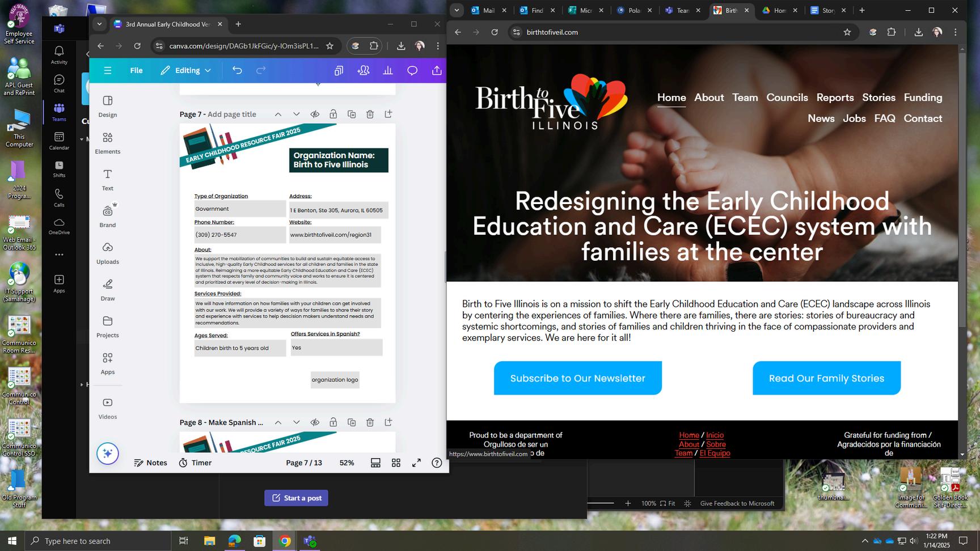Screen dimensions: 980x551
Task: Open the El Equipo footer link
Action: pyautogui.click(x=715, y=453)
